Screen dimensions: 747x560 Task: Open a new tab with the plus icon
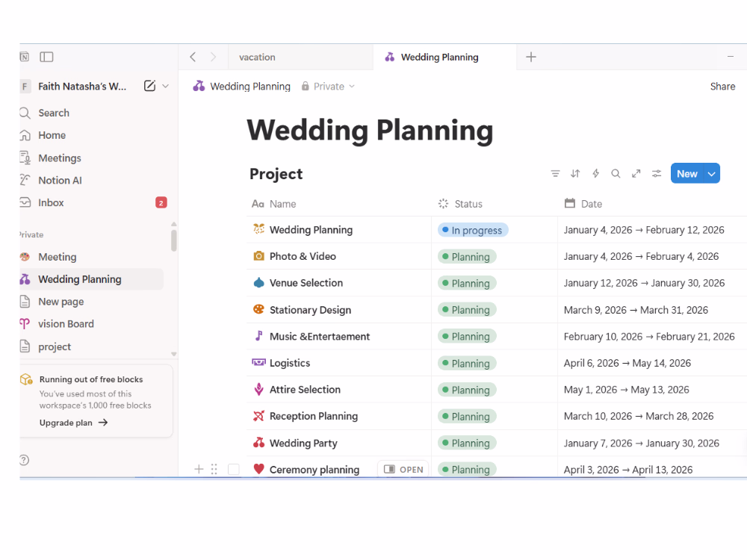530,57
